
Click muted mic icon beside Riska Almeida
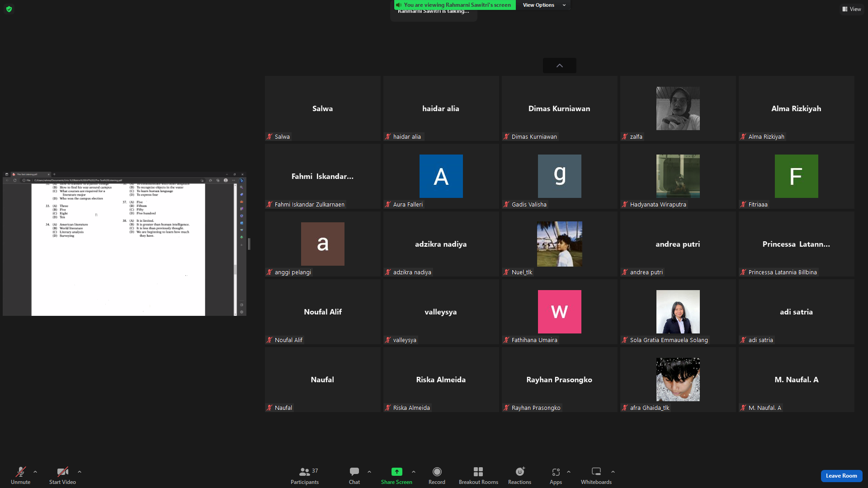click(388, 408)
